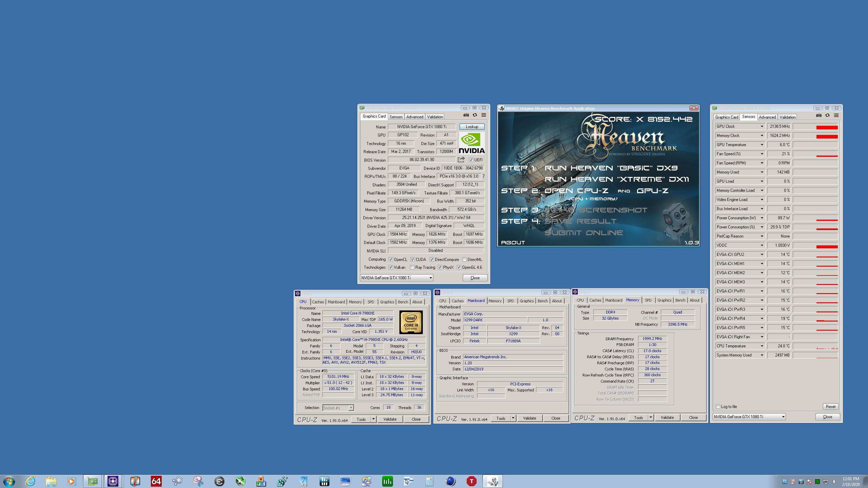Expand the GPU Clock sensor dropdown

[762, 126]
